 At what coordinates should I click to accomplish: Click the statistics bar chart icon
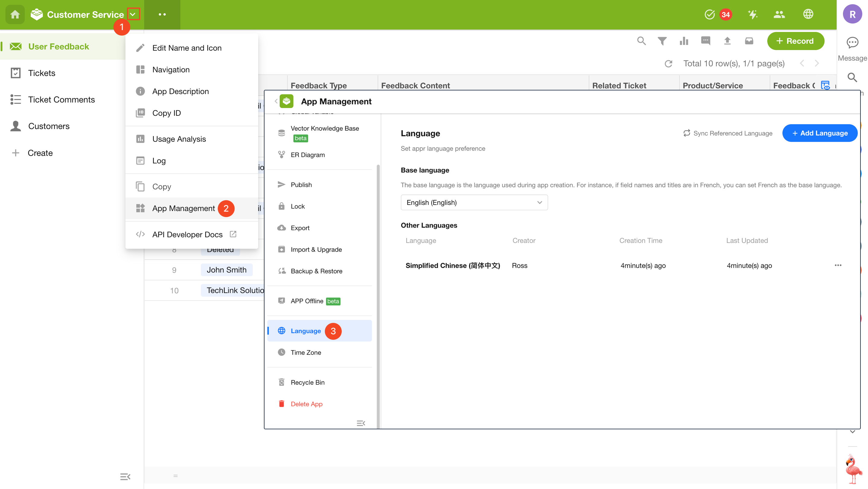(684, 41)
